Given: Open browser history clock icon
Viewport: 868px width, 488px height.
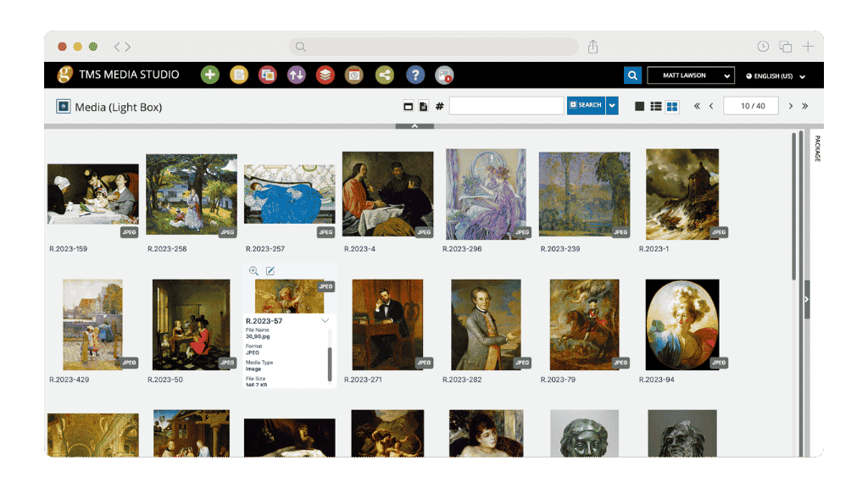Looking at the screenshot, I should click(x=763, y=47).
